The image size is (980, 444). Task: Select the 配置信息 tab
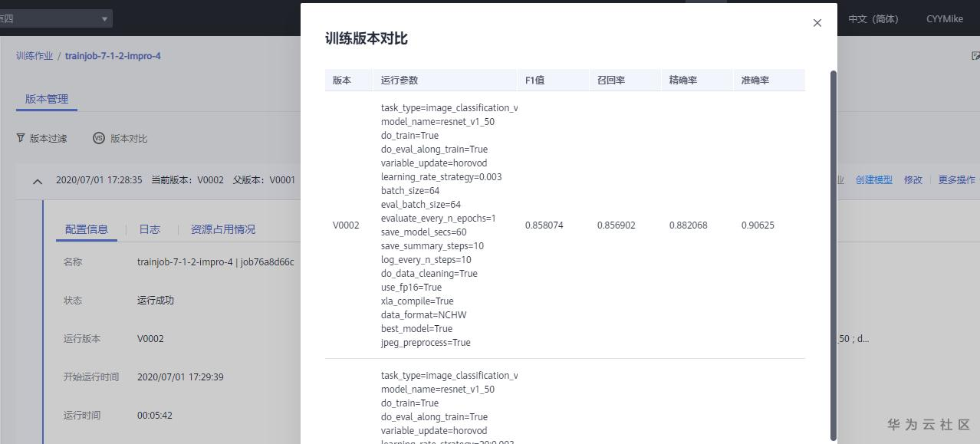(x=87, y=229)
